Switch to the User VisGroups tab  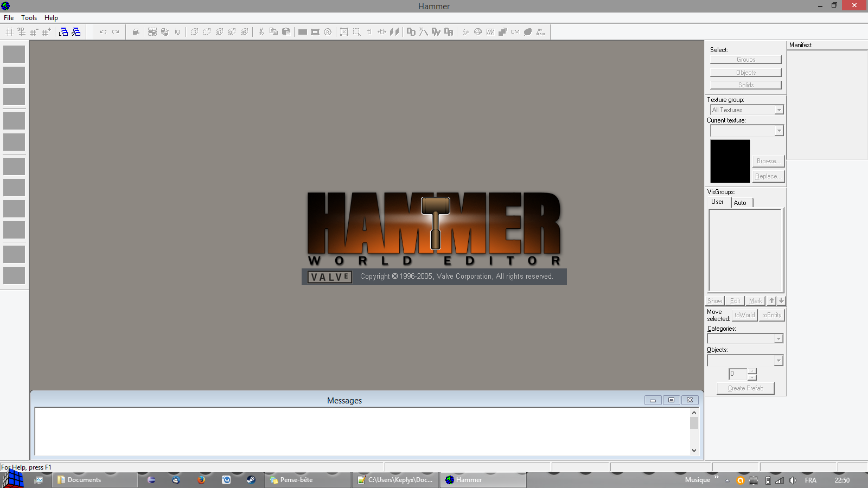click(717, 202)
